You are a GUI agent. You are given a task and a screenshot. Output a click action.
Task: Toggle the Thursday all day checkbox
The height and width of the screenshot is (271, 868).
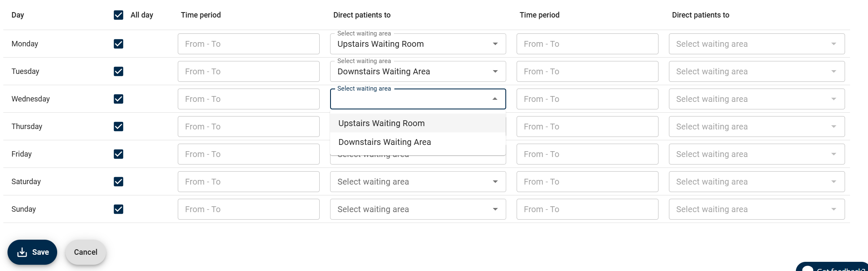(x=119, y=127)
